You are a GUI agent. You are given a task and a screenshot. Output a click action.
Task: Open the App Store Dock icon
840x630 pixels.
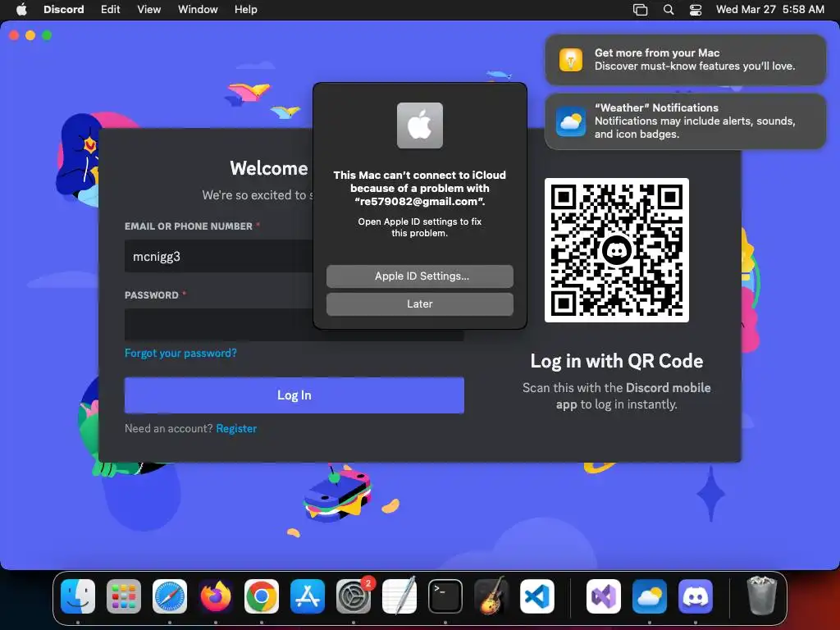coord(308,596)
